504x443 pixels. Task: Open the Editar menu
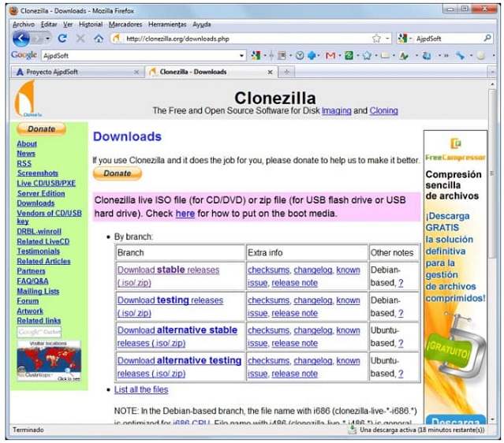pos(49,24)
